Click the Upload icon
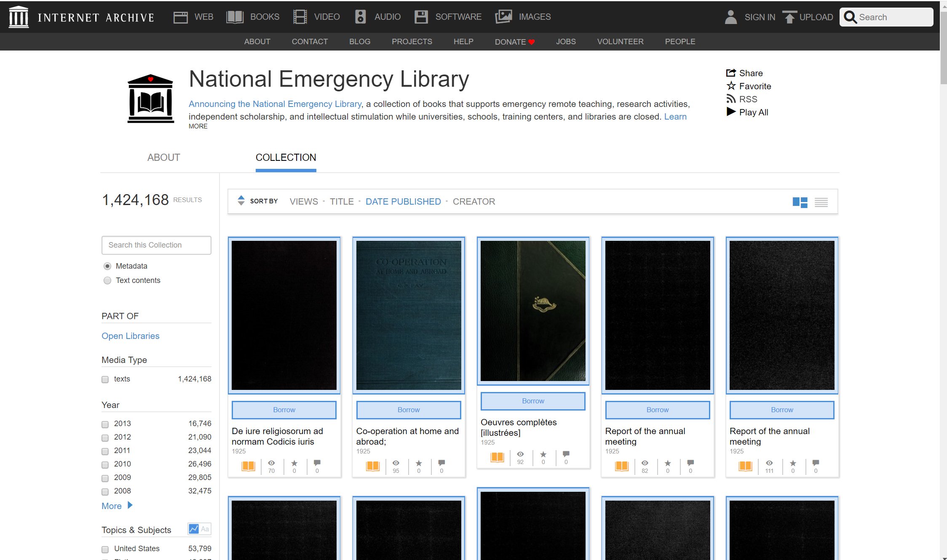Screen dimensions: 947x560 click(789, 17)
